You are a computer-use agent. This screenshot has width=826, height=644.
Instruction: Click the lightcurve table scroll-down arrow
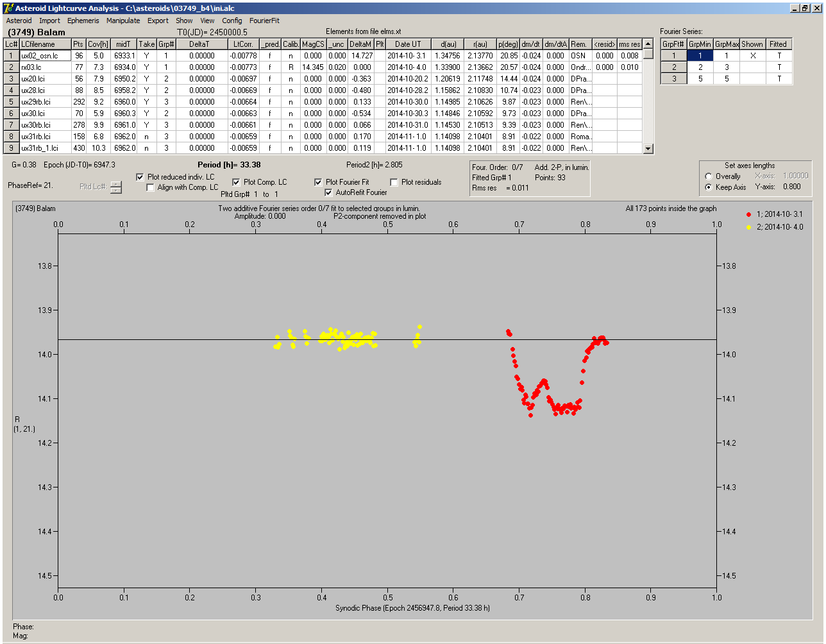(x=648, y=149)
